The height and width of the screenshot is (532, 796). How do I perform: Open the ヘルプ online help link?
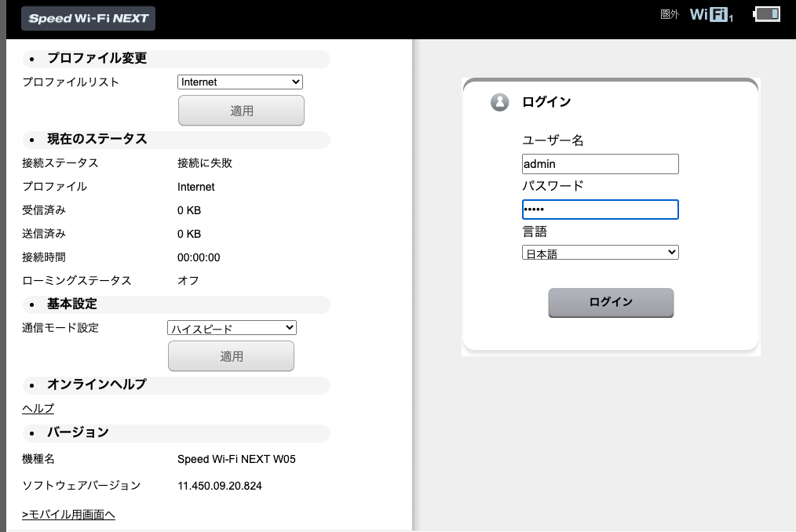(38, 408)
